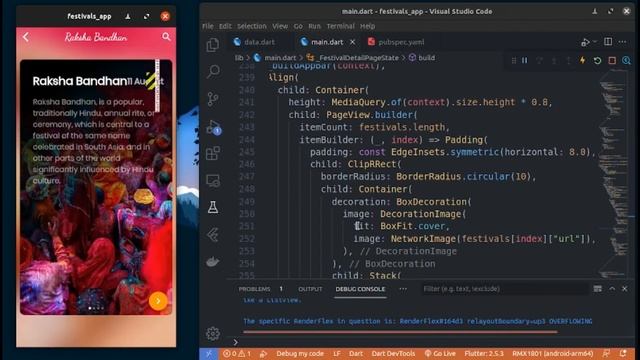The image size is (640, 360).
Task: Open the Edit menu
Action: coord(225,26)
